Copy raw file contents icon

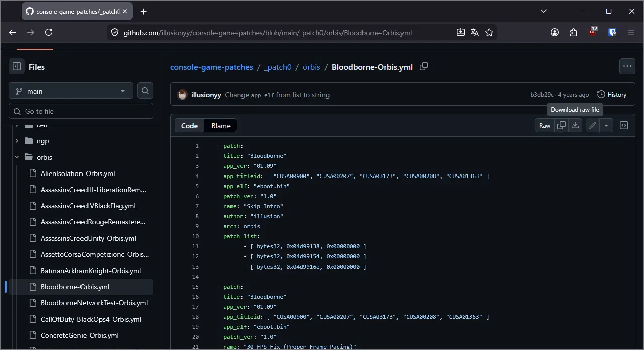point(561,125)
